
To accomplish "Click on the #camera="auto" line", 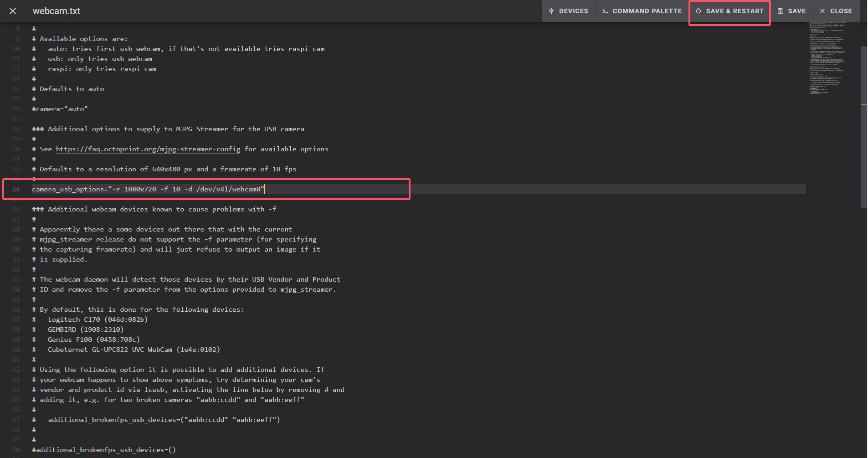I will click(x=60, y=109).
